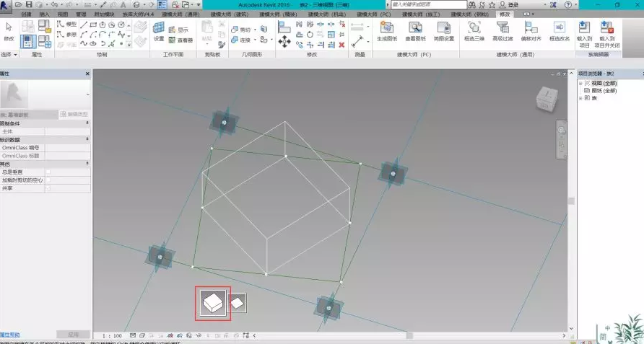This screenshot has width=644, height=344.
Task: Open the 连接 dropdown arrow
Action: (x=255, y=40)
